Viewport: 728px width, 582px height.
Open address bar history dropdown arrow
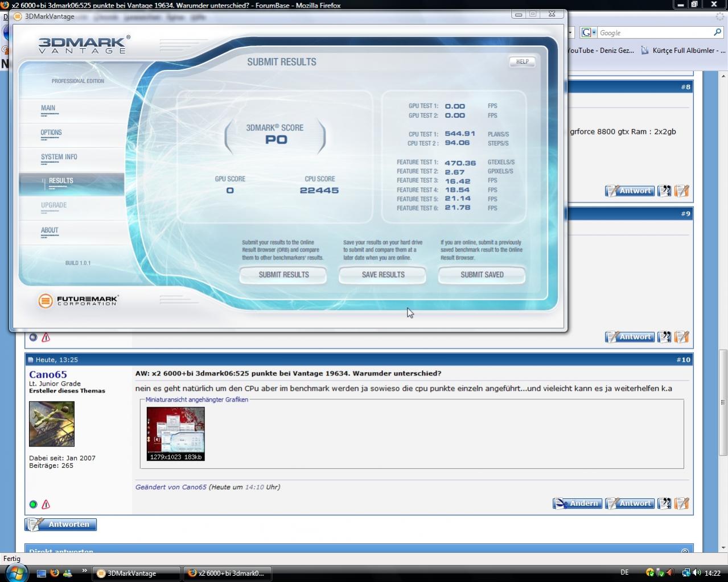(x=570, y=32)
